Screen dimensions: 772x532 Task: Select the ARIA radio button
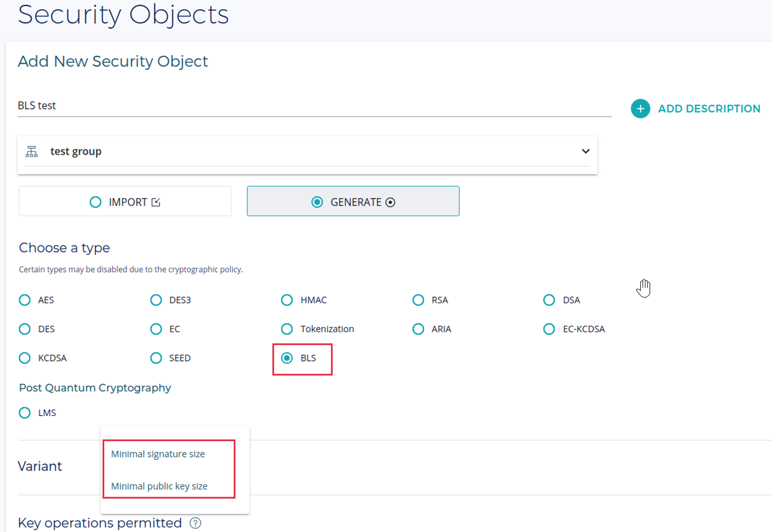click(x=418, y=329)
